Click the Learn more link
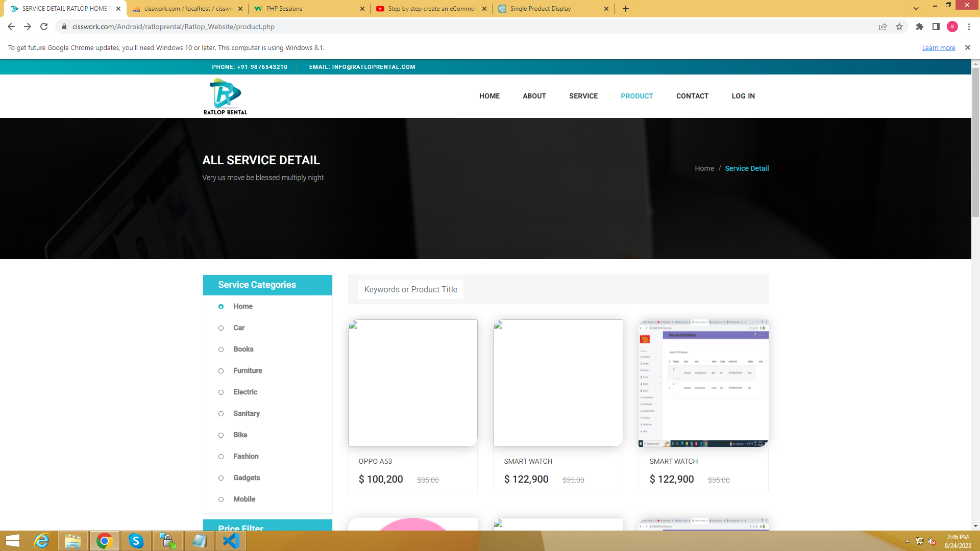The width and height of the screenshot is (980, 551). [x=939, y=47]
